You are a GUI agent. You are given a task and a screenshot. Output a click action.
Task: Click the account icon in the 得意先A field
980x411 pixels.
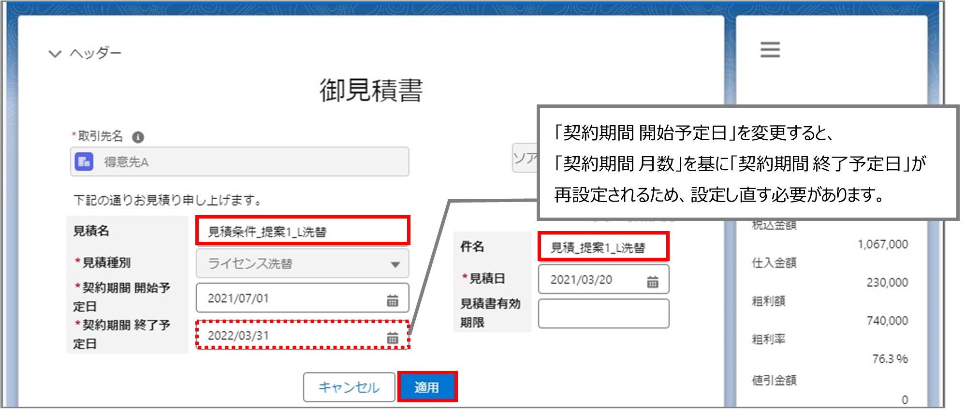(x=84, y=161)
